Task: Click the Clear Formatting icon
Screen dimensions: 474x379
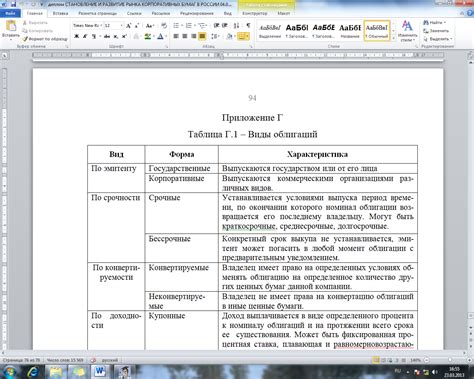Action: coord(164,26)
